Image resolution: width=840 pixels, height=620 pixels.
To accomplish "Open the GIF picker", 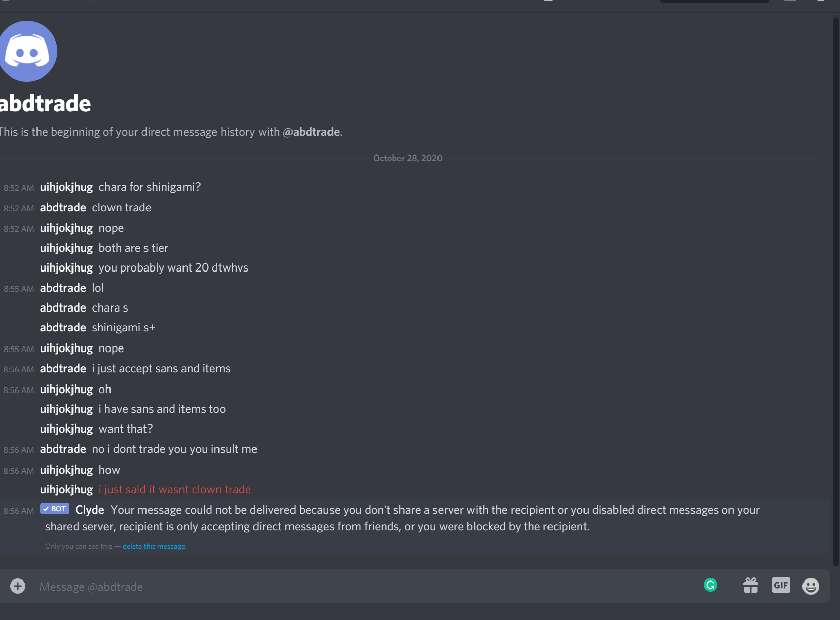I will [x=781, y=586].
